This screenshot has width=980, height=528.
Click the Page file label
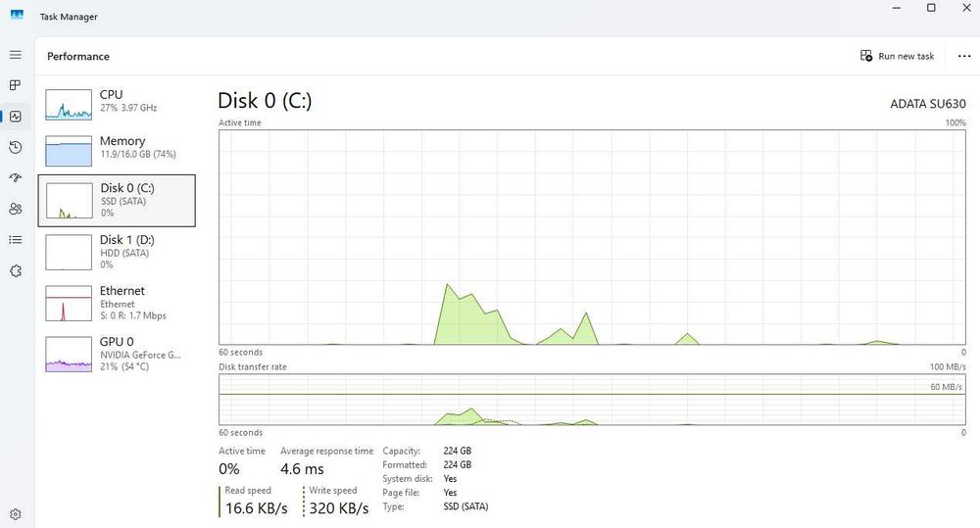point(401,493)
